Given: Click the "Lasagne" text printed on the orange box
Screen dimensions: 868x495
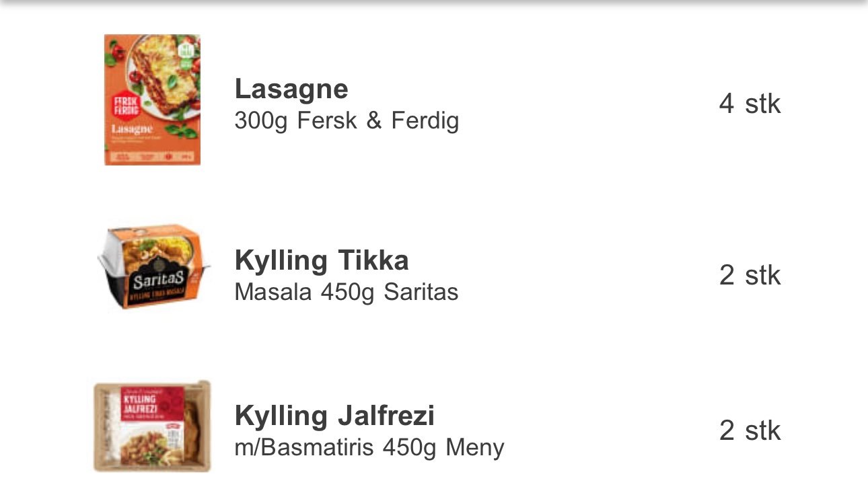Looking at the screenshot, I should [133, 129].
